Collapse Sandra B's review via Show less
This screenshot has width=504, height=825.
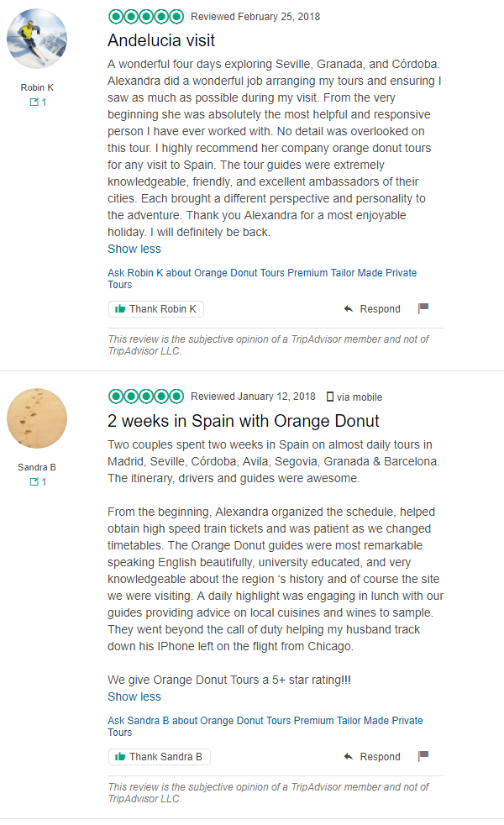click(134, 696)
